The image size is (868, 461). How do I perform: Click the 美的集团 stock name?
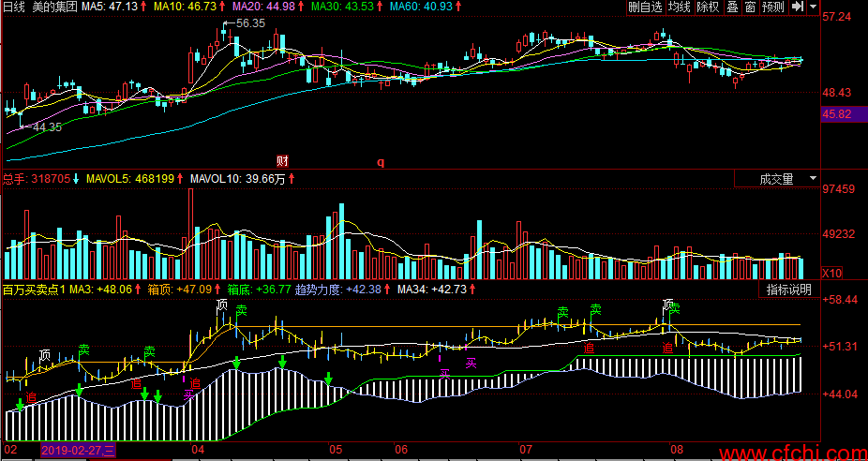(x=54, y=7)
